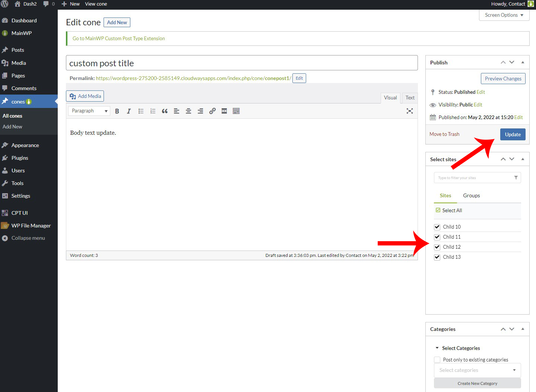Uncheck the Child 12 site checkbox
The height and width of the screenshot is (392, 536).
[x=437, y=247]
